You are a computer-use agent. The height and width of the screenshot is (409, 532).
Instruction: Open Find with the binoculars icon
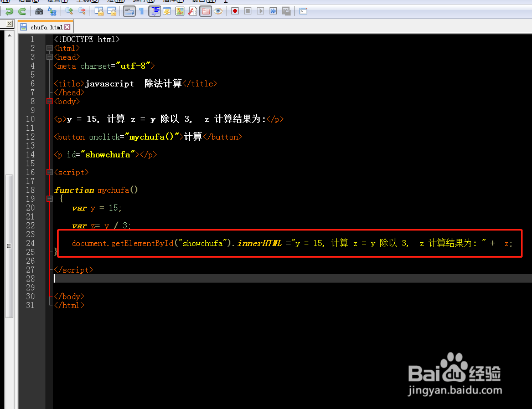click(x=39, y=11)
